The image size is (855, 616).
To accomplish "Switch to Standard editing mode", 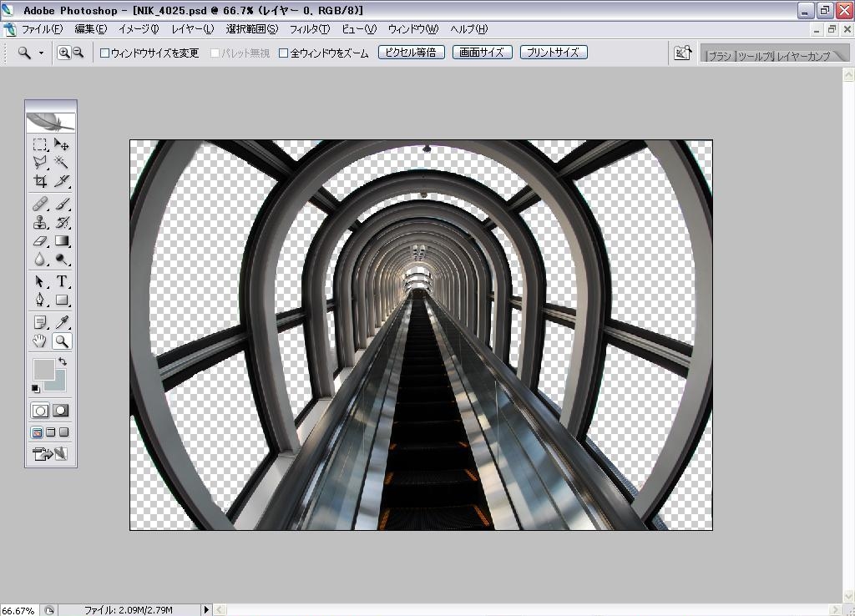I will pos(40,411).
